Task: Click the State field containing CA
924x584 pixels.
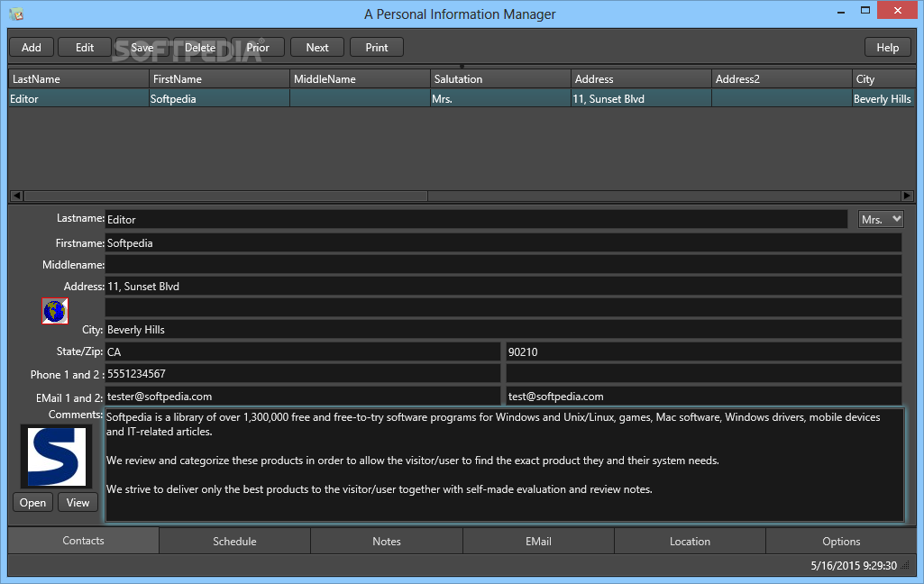Action: pyautogui.click(x=303, y=351)
